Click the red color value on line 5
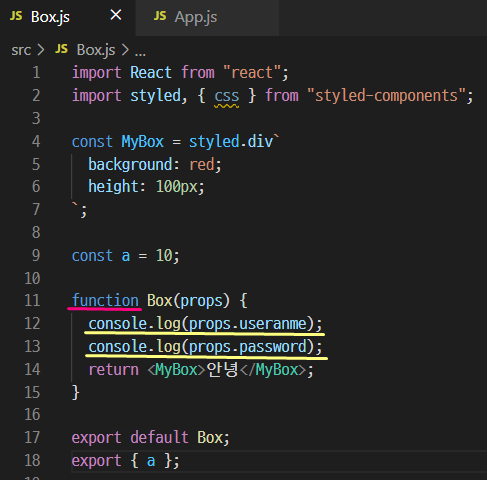Image resolution: width=487 pixels, height=480 pixels. (202, 165)
